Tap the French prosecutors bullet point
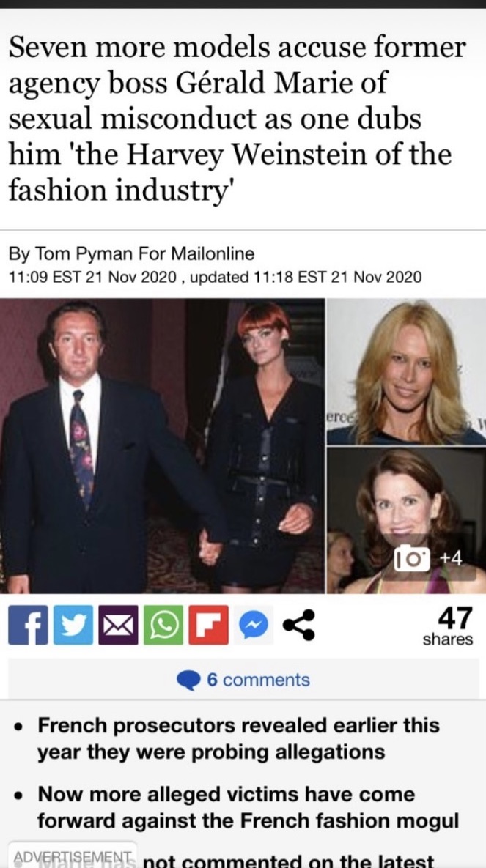 pos(238,738)
